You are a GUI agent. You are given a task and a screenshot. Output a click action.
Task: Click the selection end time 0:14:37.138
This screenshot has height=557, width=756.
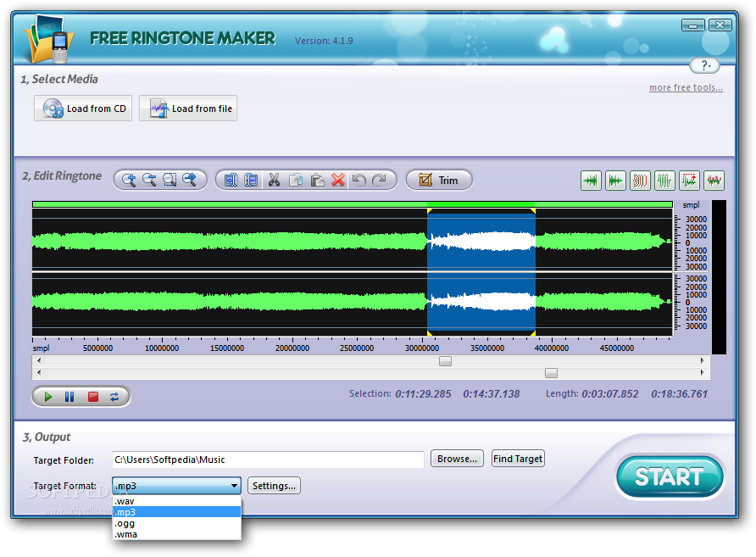point(492,394)
